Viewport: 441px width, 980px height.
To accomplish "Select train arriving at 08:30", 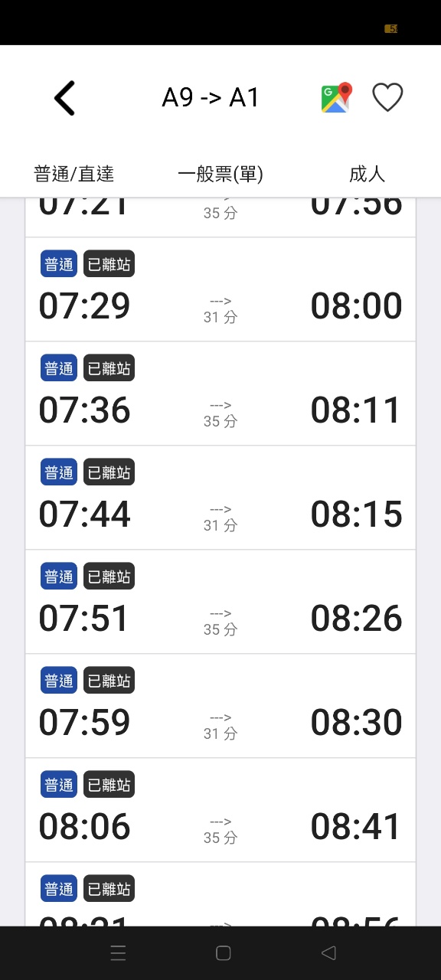I will coord(220,706).
